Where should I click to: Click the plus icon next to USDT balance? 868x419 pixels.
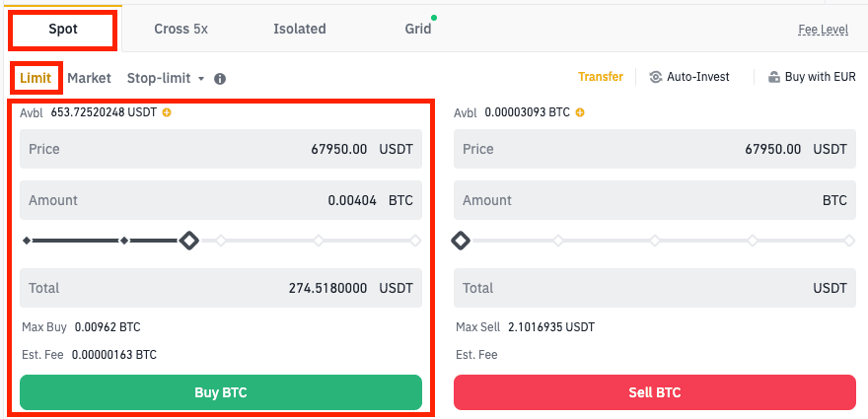[167, 112]
